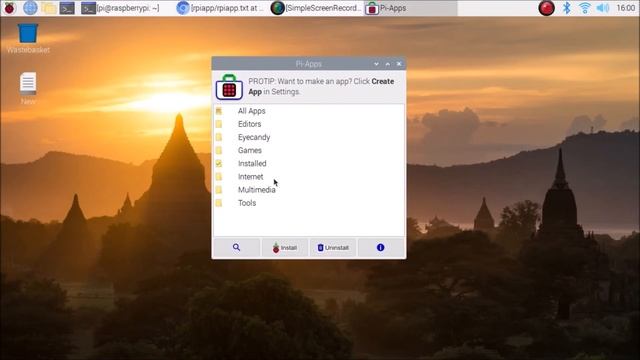This screenshot has width=640, height=360.
Task: Switch to the pi@raspberrypi terminal window
Action: 120,8
